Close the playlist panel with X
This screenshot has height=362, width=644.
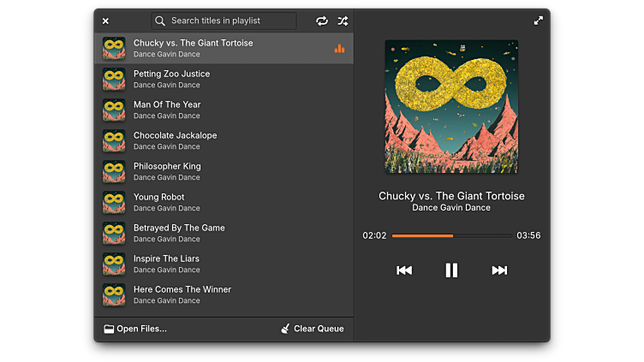point(105,21)
